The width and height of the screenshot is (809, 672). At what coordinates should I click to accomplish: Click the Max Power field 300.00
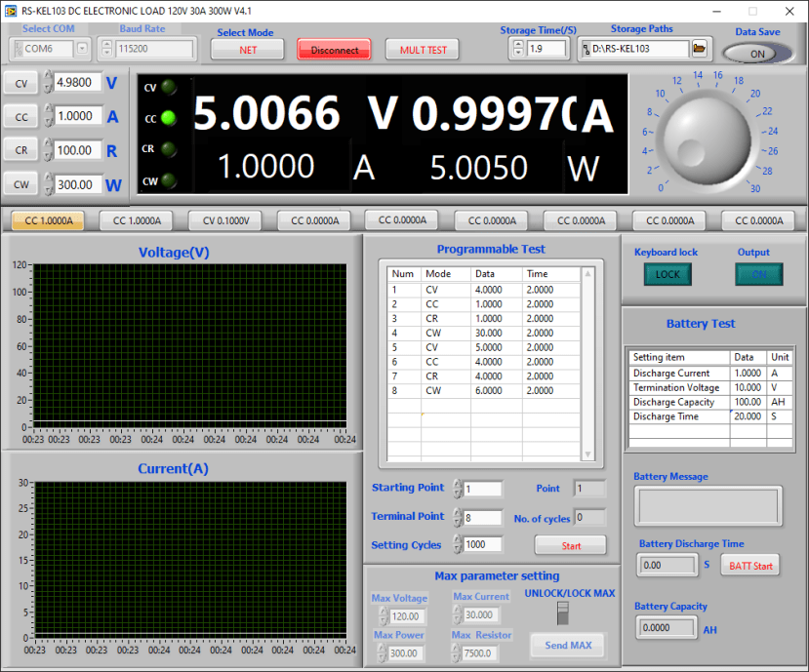pyautogui.click(x=407, y=653)
